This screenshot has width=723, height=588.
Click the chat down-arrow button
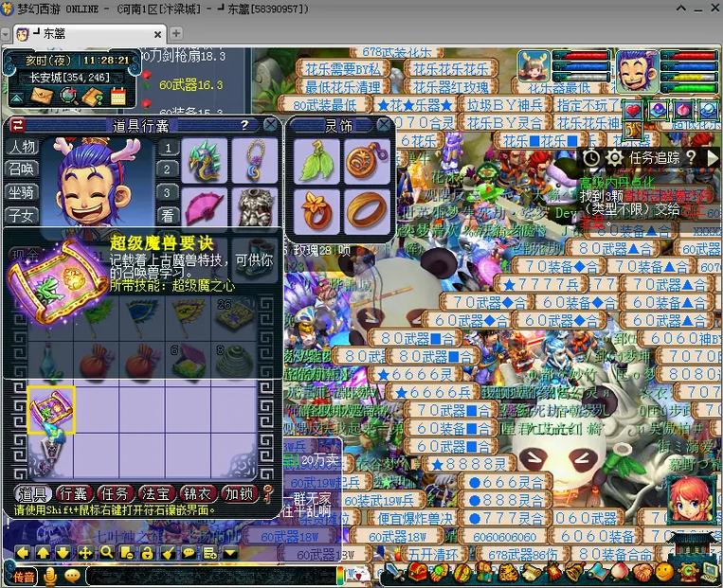[x=63, y=553]
